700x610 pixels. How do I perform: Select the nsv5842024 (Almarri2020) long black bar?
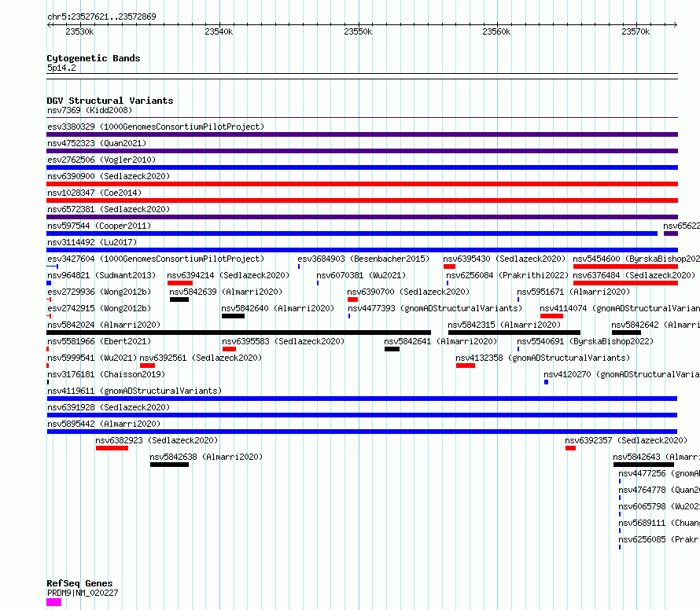[239, 333]
